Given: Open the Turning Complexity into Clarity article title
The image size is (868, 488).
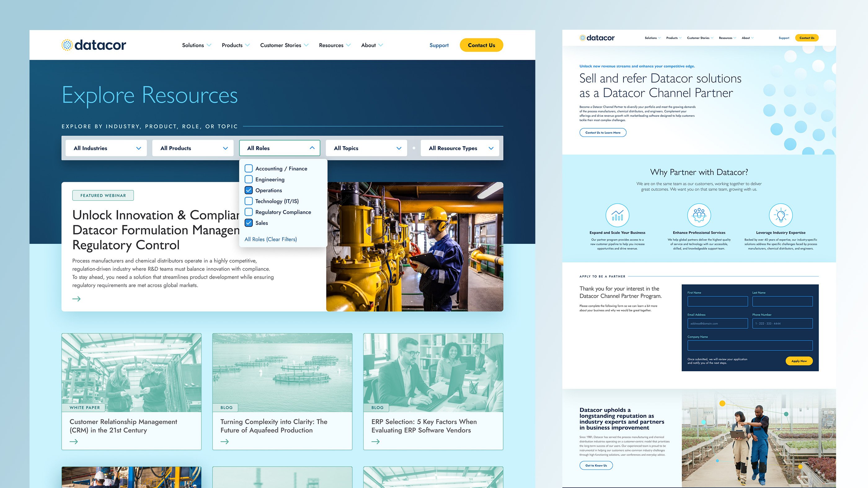Looking at the screenshot, I should [274, 426].
